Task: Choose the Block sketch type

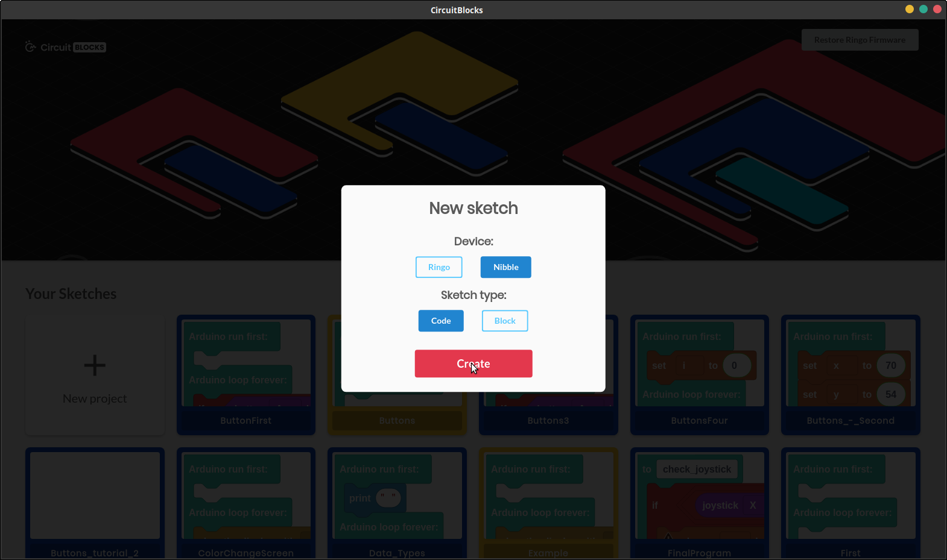Action: tap(505, 321)
